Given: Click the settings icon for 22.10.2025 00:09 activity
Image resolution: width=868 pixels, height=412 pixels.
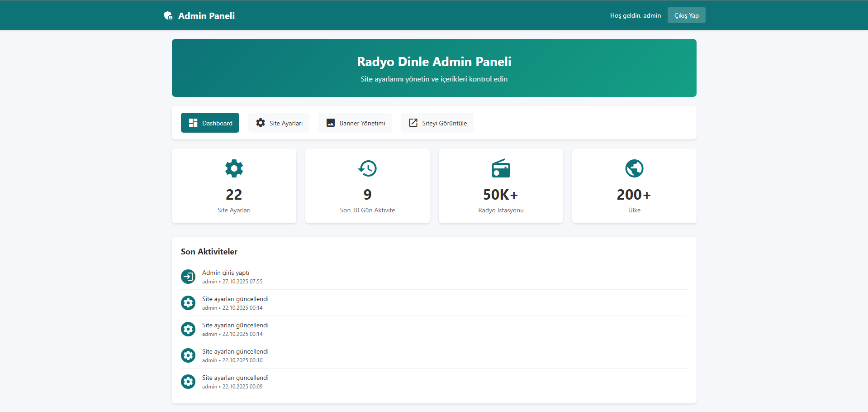Looking at the screenshot, I should (x=188, y=382).
